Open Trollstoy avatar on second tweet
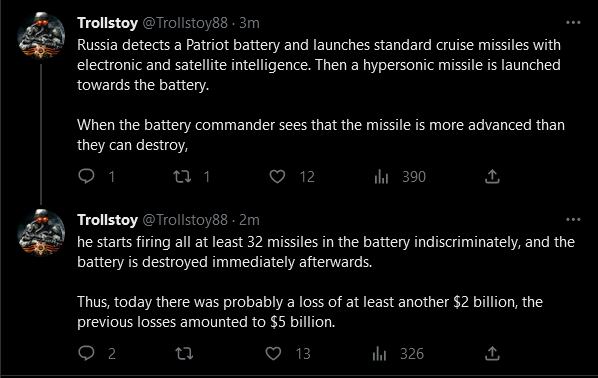The width and height of the screenshot is (598, 378). 41,233
